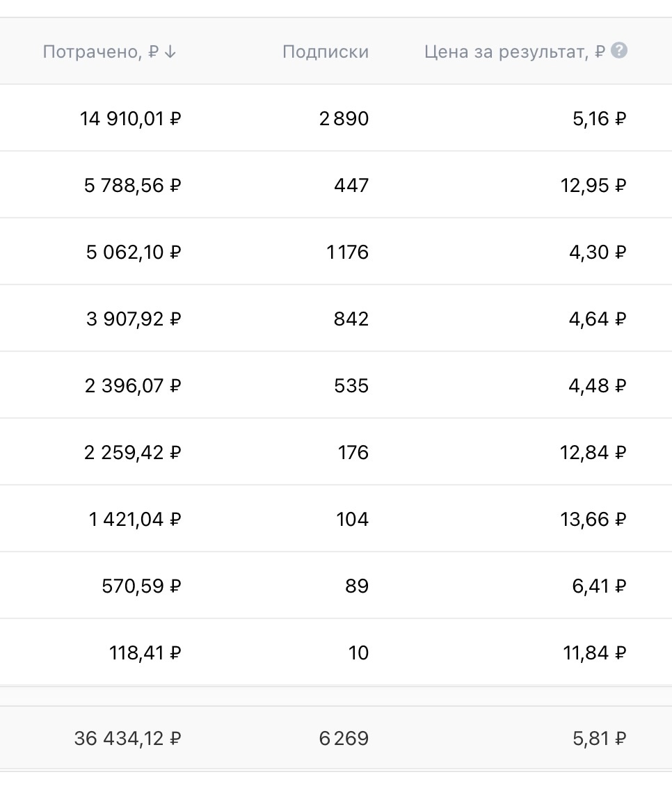
Task: Click the 2 890 subscriptions value
Action: pyautogui.click(x=344, y=119)
